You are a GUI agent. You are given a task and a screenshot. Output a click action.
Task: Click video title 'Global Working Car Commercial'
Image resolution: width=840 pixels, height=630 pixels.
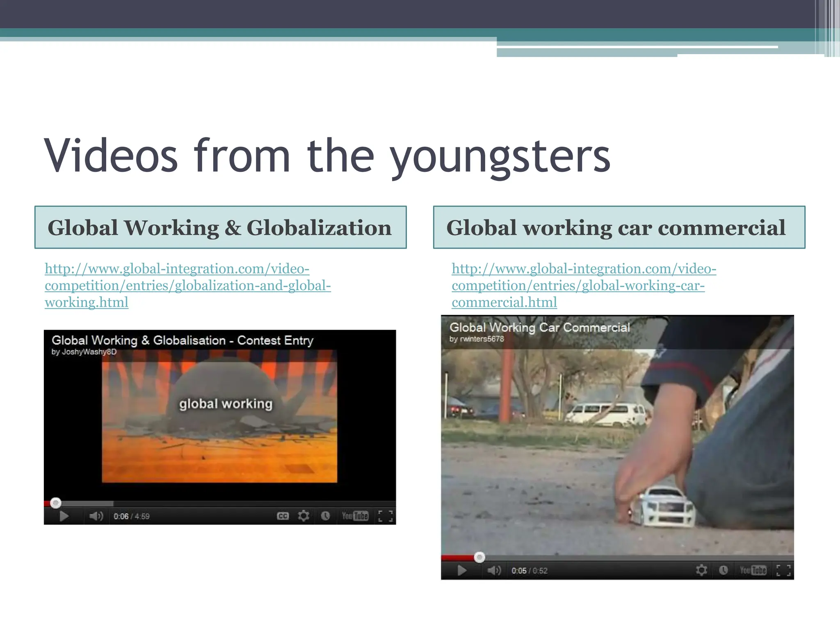click(540, 327)
